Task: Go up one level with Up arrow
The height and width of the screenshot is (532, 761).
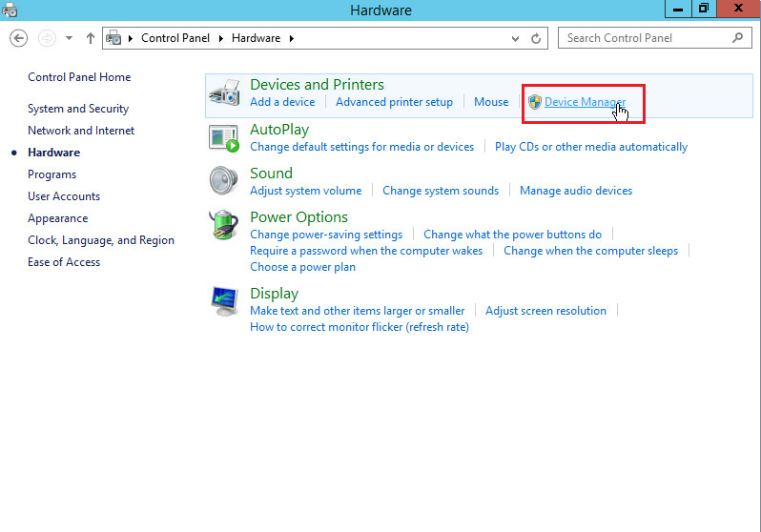Action: [91, 38]
